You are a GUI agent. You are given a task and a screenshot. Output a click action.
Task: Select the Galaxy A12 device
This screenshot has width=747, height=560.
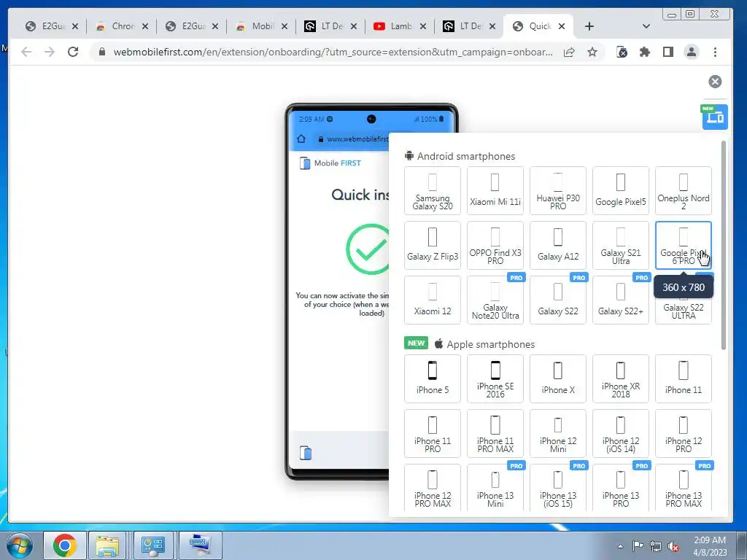[x=558, y=245]
